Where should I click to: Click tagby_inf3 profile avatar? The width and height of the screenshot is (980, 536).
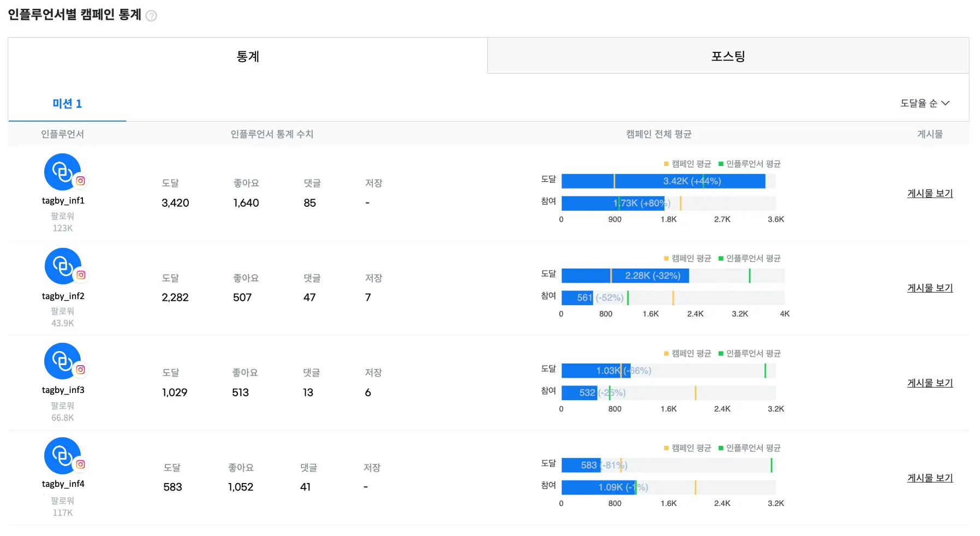tap(61, 360)
